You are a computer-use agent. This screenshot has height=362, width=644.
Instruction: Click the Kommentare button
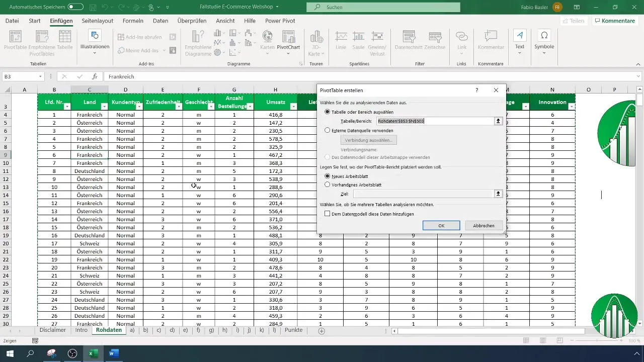(614, 21)
